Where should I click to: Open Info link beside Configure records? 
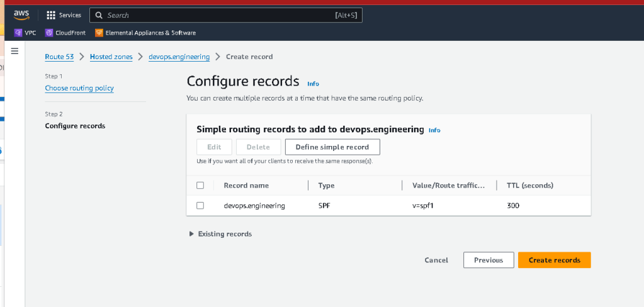point(313,84)
